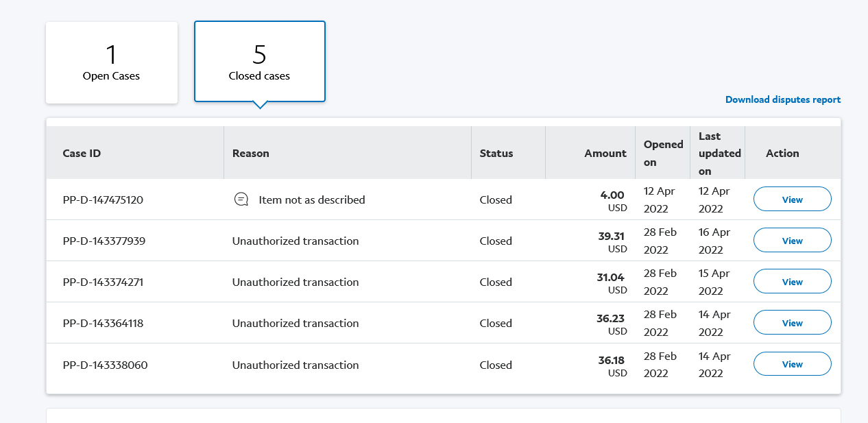Select case ID PP-D-147475120 text
Viewport: 868px width, 423px height.
(x=103, y=200)
